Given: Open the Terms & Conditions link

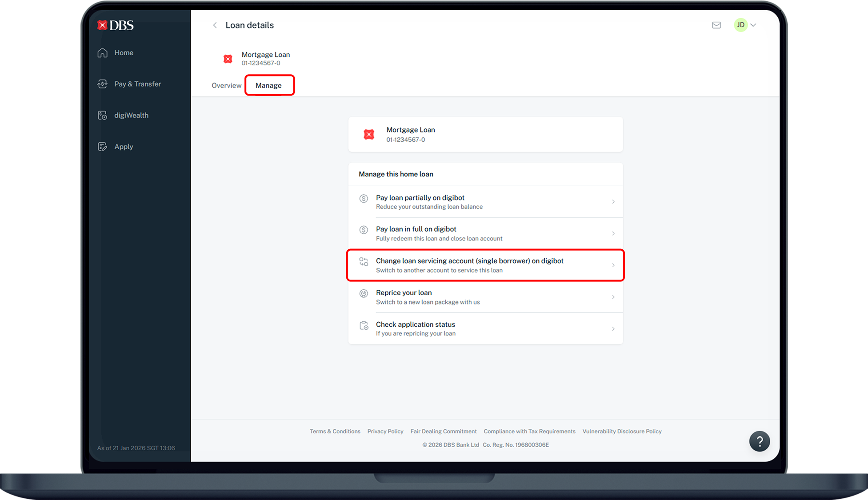Looking at the screenshot, I should tap(335, 431).
